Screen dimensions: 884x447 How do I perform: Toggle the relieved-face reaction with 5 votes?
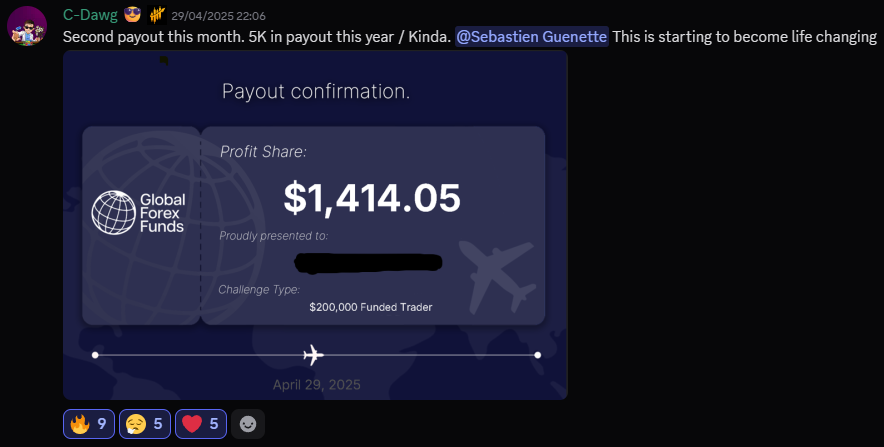coord(144,424)
